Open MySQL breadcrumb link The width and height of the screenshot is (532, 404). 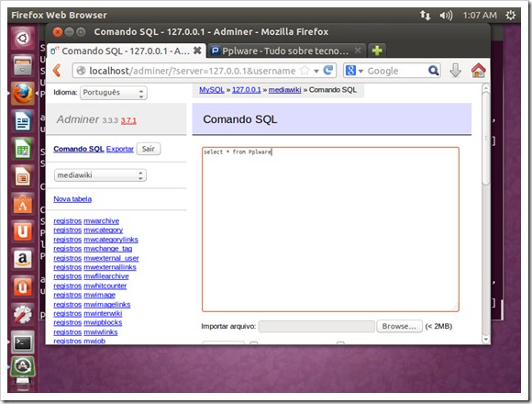(212, 90)
